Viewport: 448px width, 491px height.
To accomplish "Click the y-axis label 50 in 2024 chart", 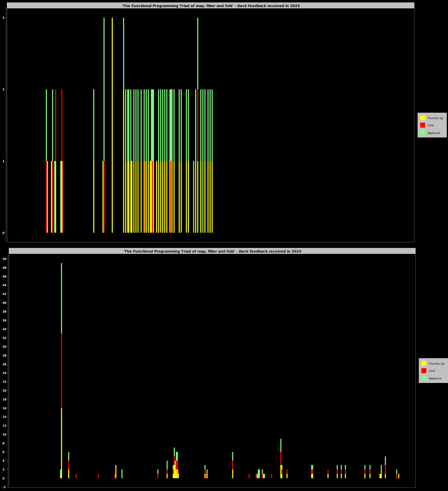I will [x=4, y=259].
